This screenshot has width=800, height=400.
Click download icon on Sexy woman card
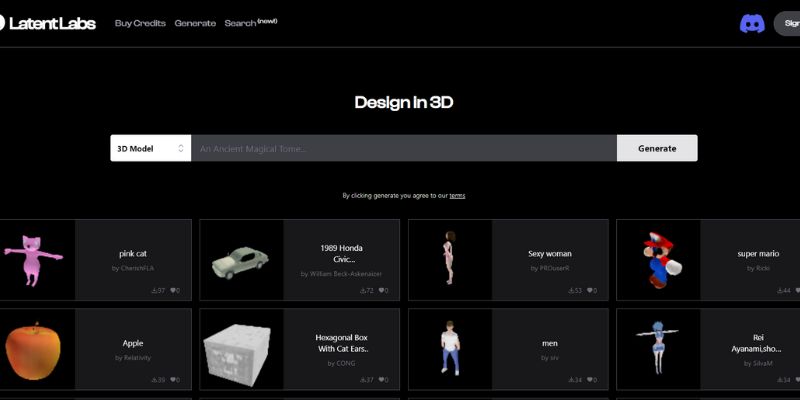coord(571,290)
